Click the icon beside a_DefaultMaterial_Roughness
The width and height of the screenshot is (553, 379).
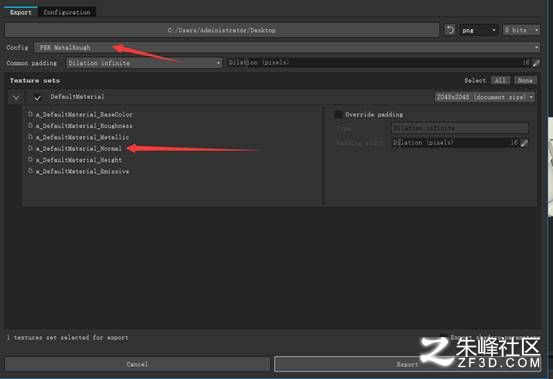pos(30,126)
